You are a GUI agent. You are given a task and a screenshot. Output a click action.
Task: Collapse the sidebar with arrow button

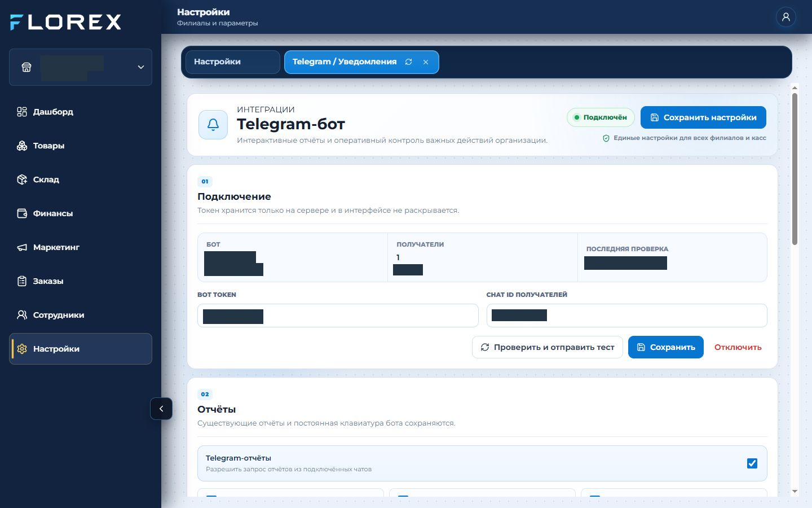tap(161, 409)
